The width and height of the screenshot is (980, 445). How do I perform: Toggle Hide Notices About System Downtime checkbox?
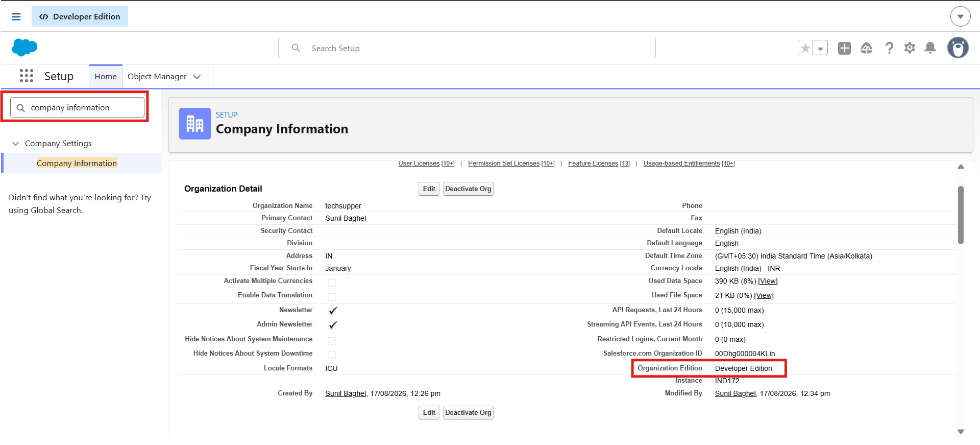point(332,355)
